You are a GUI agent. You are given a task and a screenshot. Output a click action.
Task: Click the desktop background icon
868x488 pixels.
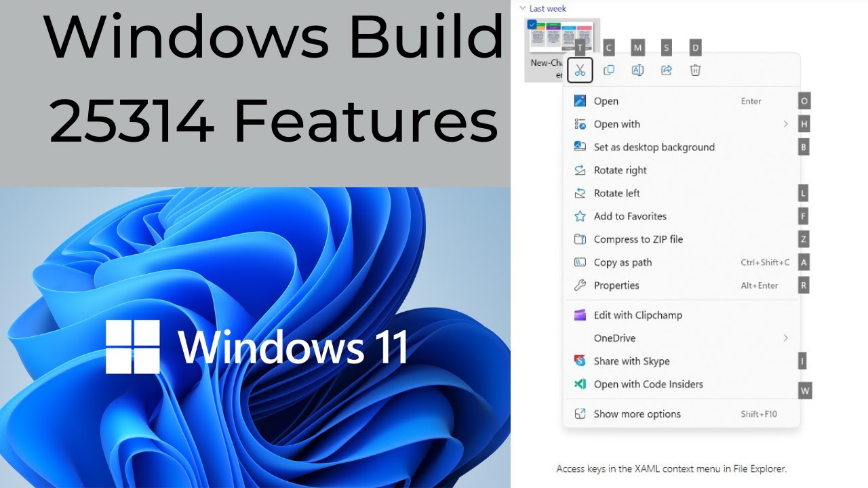pyautogui.click(x=580, y=146)
